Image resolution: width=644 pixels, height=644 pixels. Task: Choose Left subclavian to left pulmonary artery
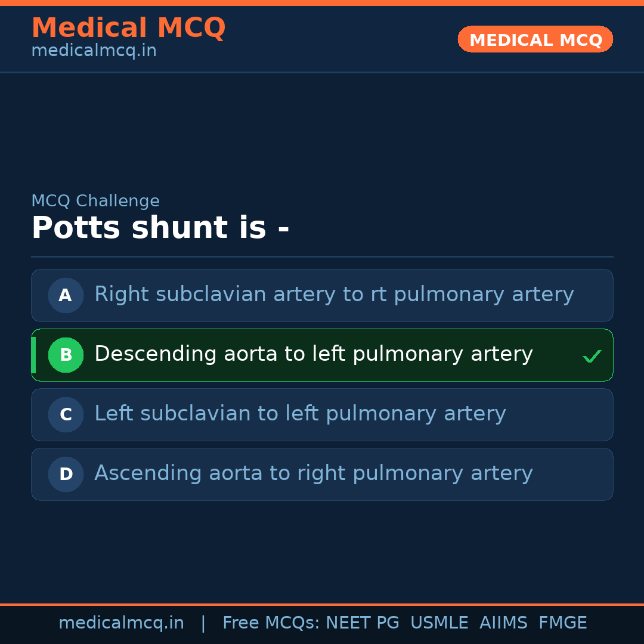coord(300,414)
